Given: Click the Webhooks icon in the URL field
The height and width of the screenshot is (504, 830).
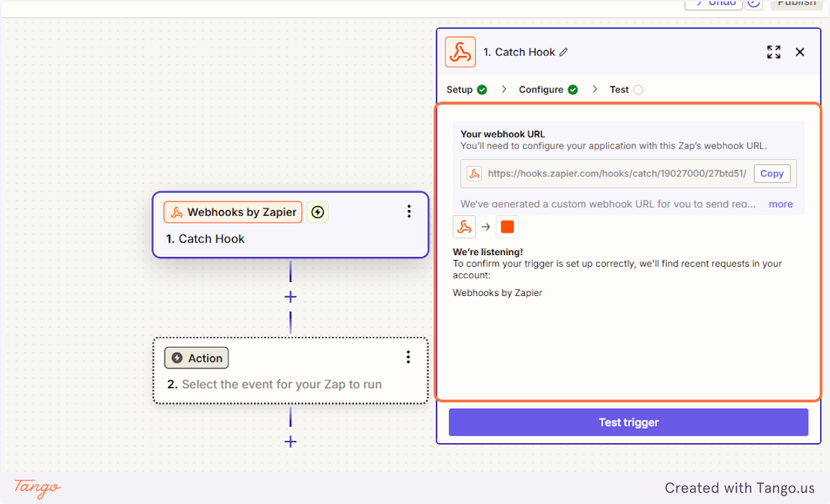Looking at the screenshot, I should 474,174.
